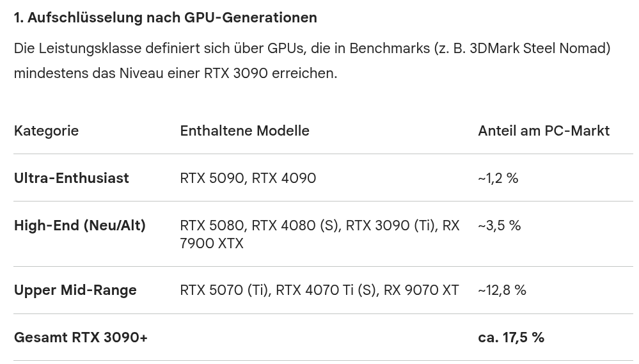Viewport: 639px width, 364px height.
Task: Click the '~12,8 %' market share value
Action: coord(502,290)
